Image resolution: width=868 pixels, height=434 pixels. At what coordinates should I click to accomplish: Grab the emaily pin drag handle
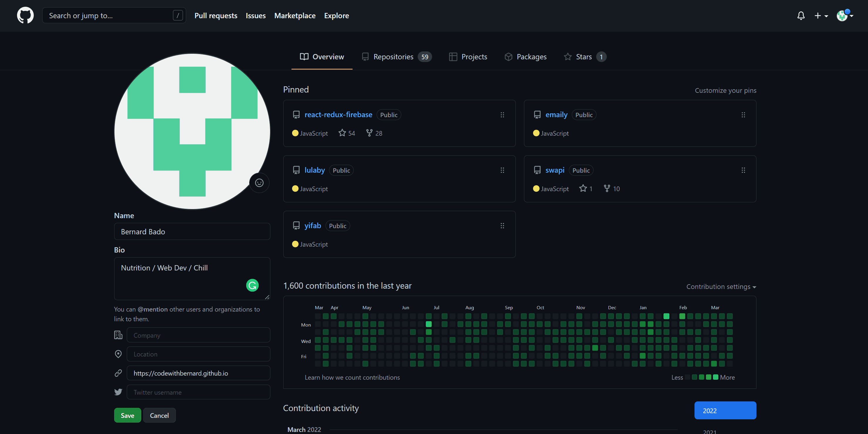click(x=743, y=115)
